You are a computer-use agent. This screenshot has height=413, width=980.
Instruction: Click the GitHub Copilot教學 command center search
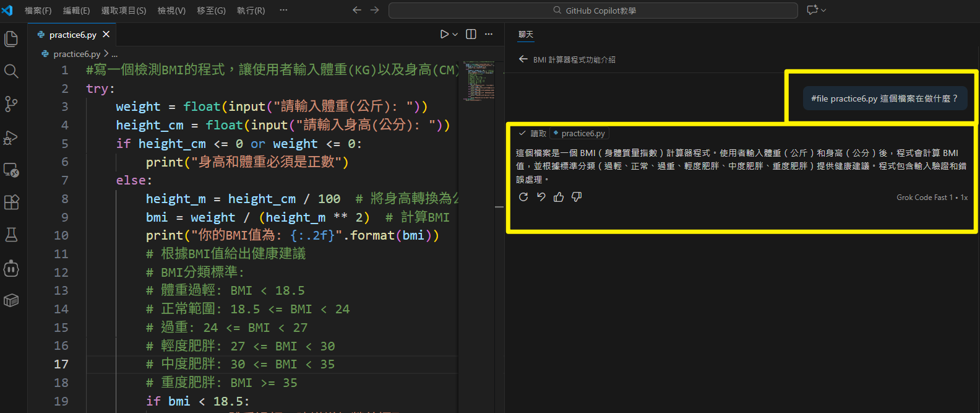[593, 11]
